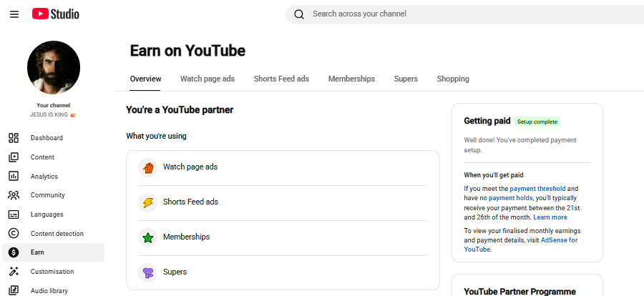Select Community label in the sidebar
This screenshot has width=644, height=296.
coord(48,195)
